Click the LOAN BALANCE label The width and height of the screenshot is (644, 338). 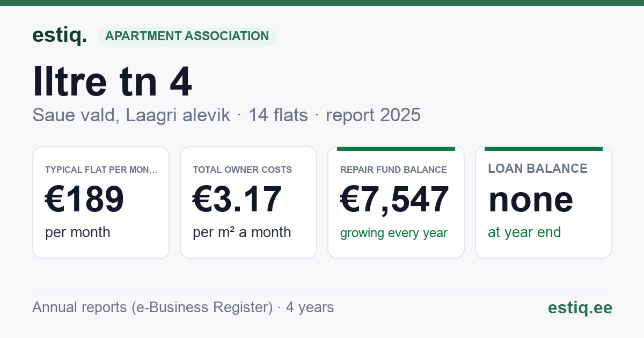coord(538,168)
